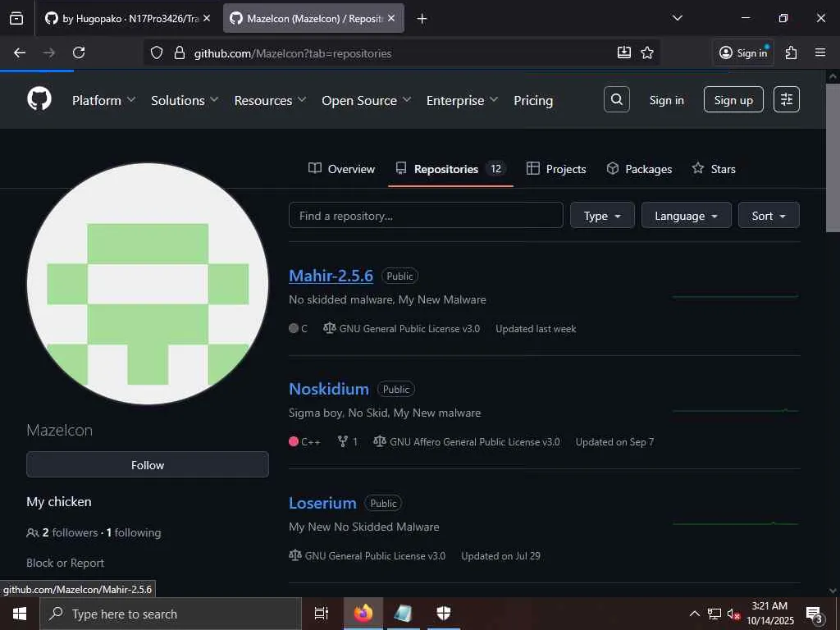Image resolution: width=840 pixels, height=630 pixels.
Task: Click the Sign up button
Action: pos(733,99)
